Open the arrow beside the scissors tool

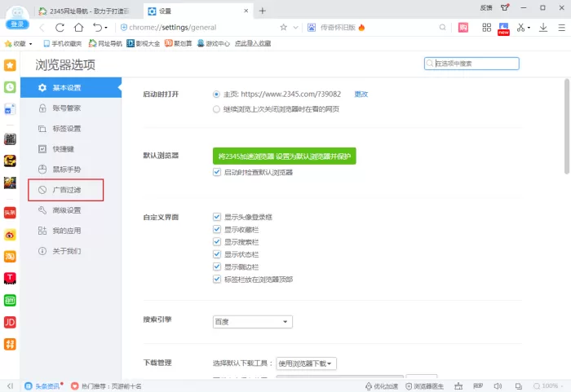tap(529, 28)
